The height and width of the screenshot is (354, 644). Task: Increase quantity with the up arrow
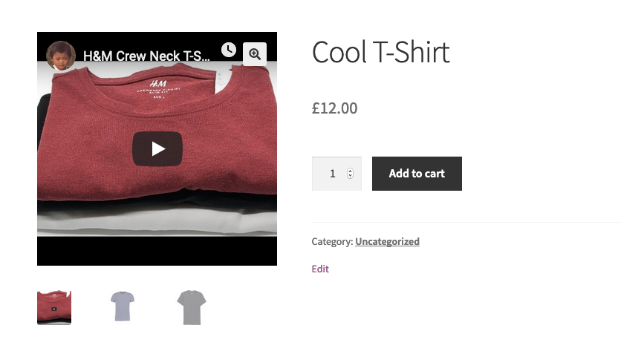(x=350, y=171)
